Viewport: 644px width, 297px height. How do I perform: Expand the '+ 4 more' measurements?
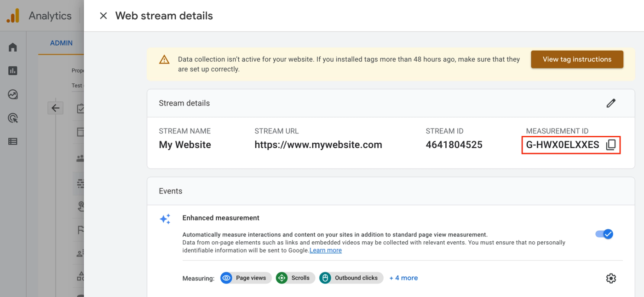(403, 278)
